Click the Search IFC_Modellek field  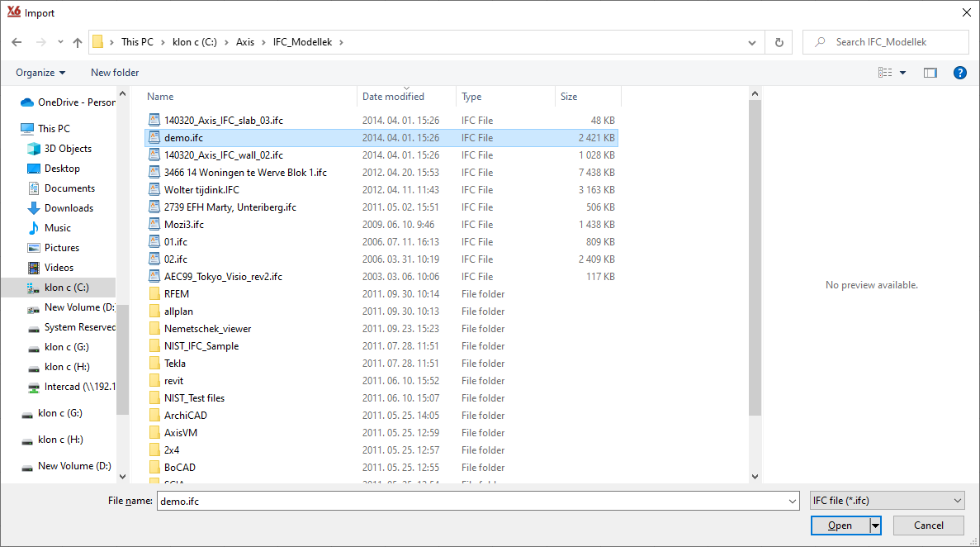[885, 41]
